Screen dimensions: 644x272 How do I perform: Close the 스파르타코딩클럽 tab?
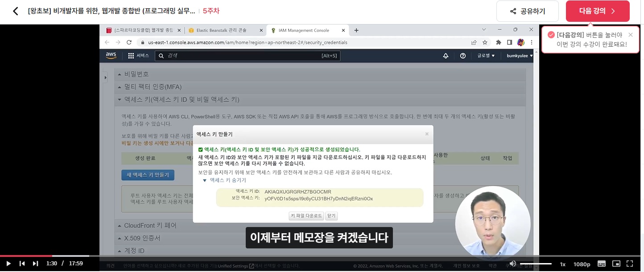(179, 30)
